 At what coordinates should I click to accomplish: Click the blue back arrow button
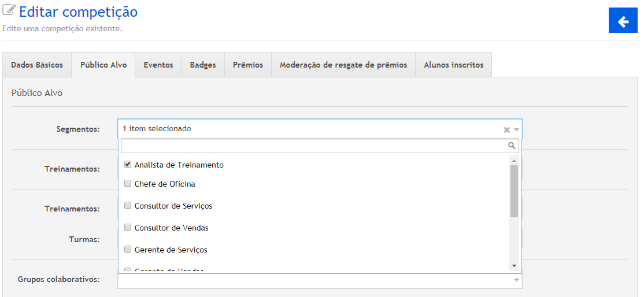tap(623, 21)
